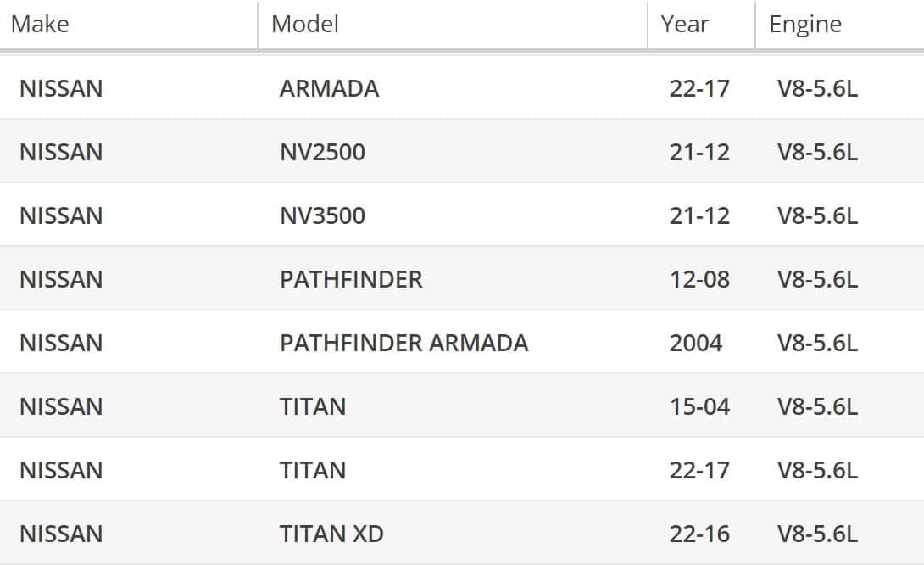Click the PATHFINDER ARMADA model cell
The image size is (924, 565).
pyautogui.click(x=404, y=343)
